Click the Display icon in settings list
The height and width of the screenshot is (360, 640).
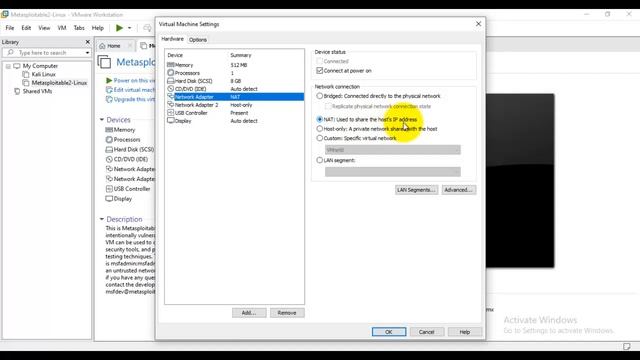pos(171,120)
